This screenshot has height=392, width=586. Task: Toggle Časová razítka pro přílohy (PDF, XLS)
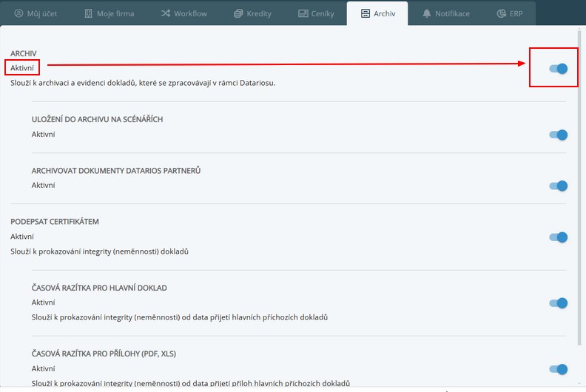558,369
